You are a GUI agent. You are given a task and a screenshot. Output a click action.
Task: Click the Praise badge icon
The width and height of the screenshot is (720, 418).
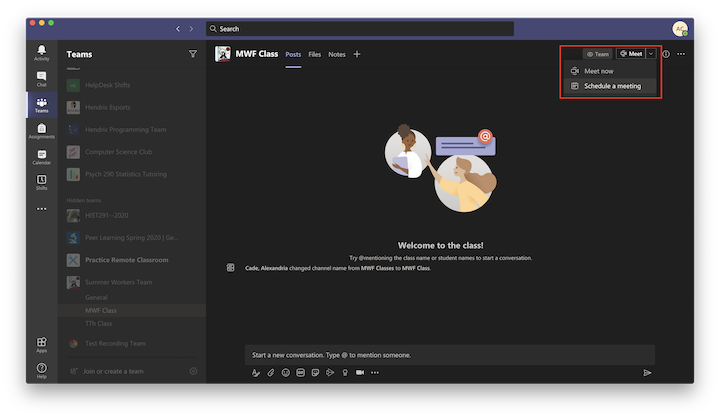[345, 373]
